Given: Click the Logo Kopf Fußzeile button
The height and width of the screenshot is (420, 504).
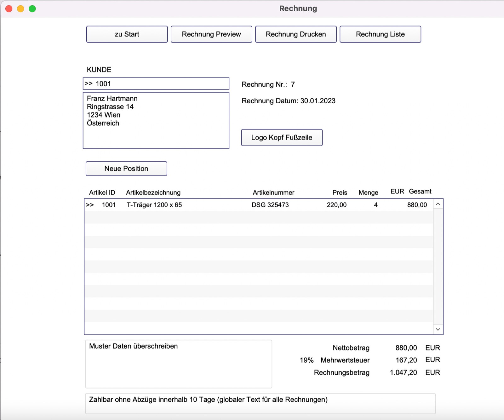Looking at the screenshot, I should point(282,138).
